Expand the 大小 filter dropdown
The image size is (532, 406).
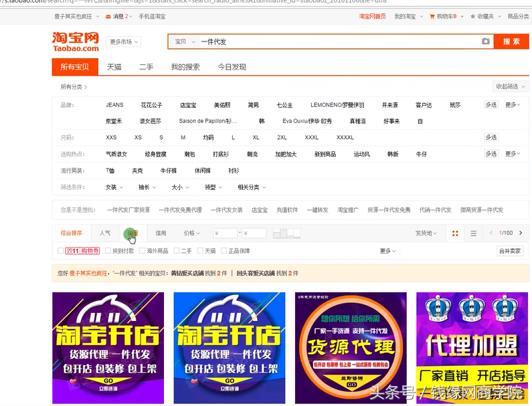(x=180, y=187)
